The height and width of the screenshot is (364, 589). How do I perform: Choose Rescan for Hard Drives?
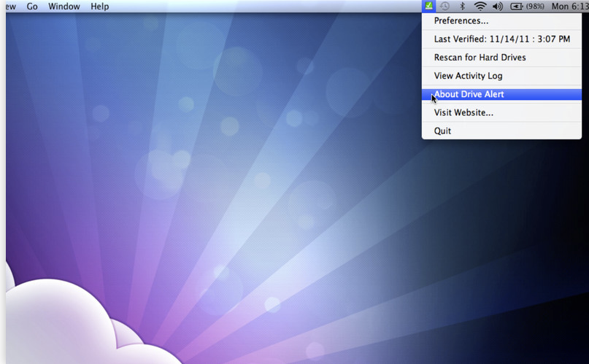point(501,58)
